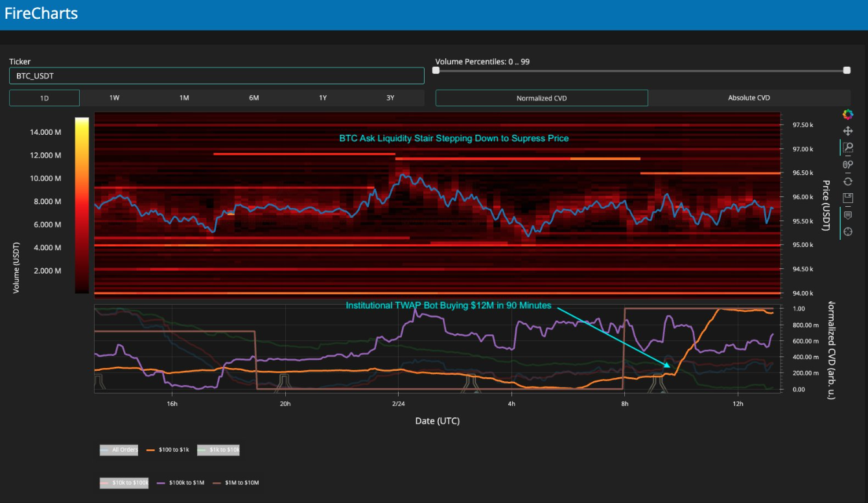The height and width of the screenshot is (503, 868).
Task: Show the All Orders CVD line
Action: pyautogui.click(x=119, y=449)
